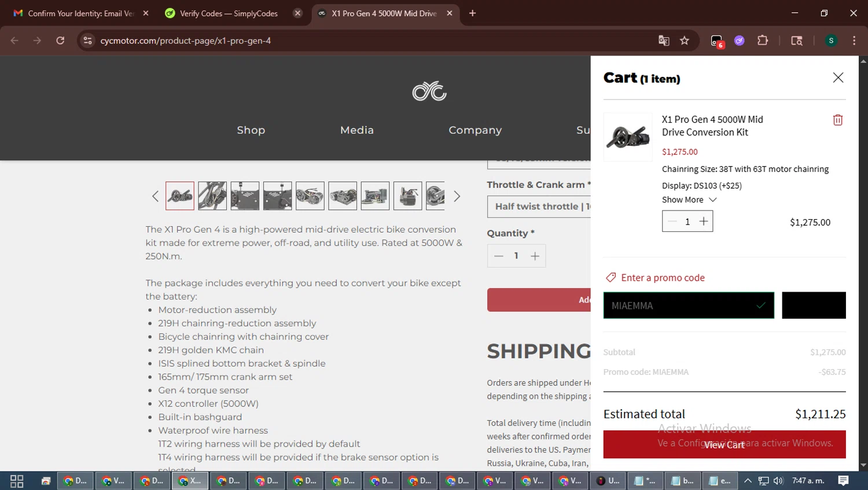Show previous product gallery thumbnails
Viewport: 868px width, 490px height.
[x=155, y=196]
